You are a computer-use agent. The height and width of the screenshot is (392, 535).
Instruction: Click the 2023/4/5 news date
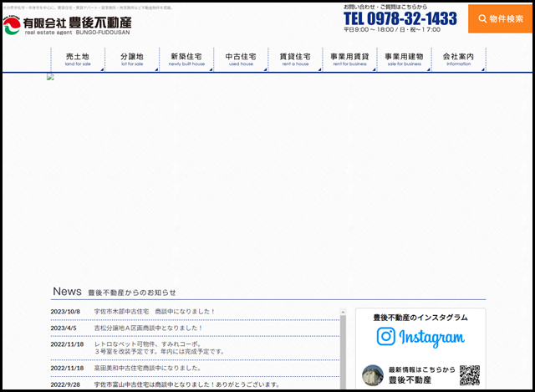pos(64,328)
